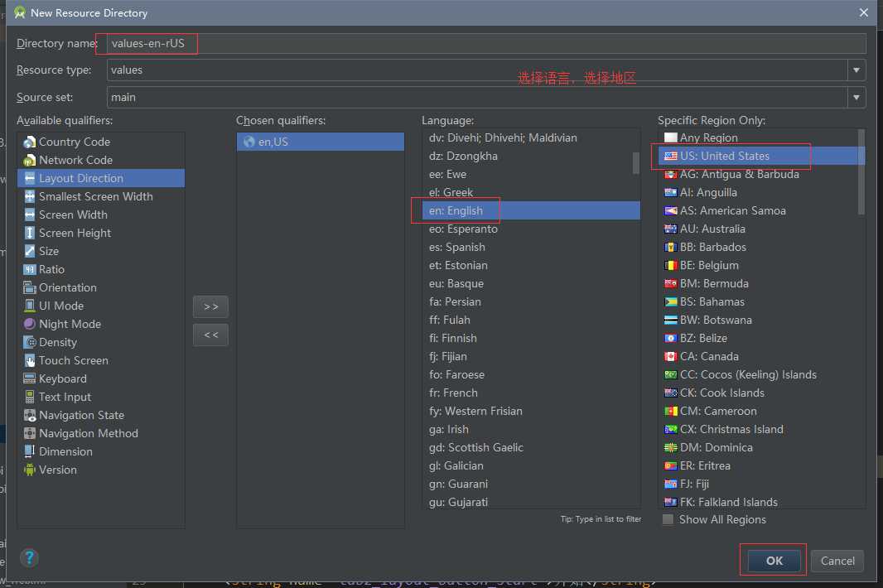Open the Source set dropdown arrow

[x=856, y=98]
